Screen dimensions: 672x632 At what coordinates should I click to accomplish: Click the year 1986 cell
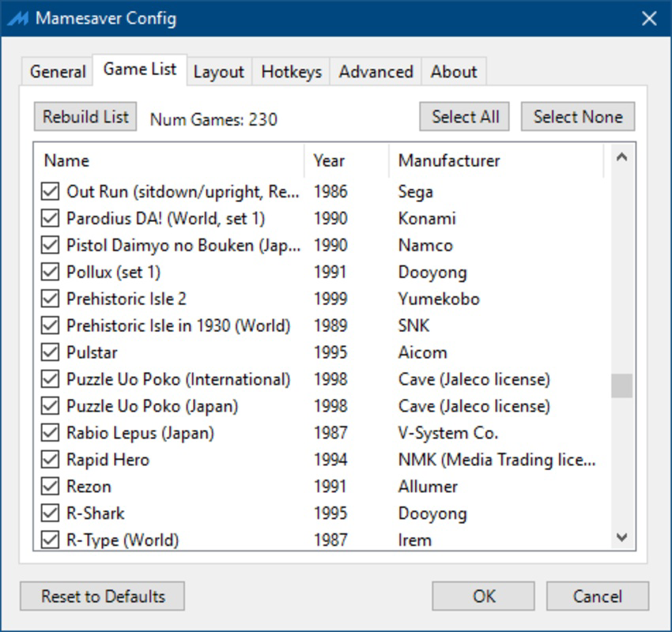pos(330,191)
